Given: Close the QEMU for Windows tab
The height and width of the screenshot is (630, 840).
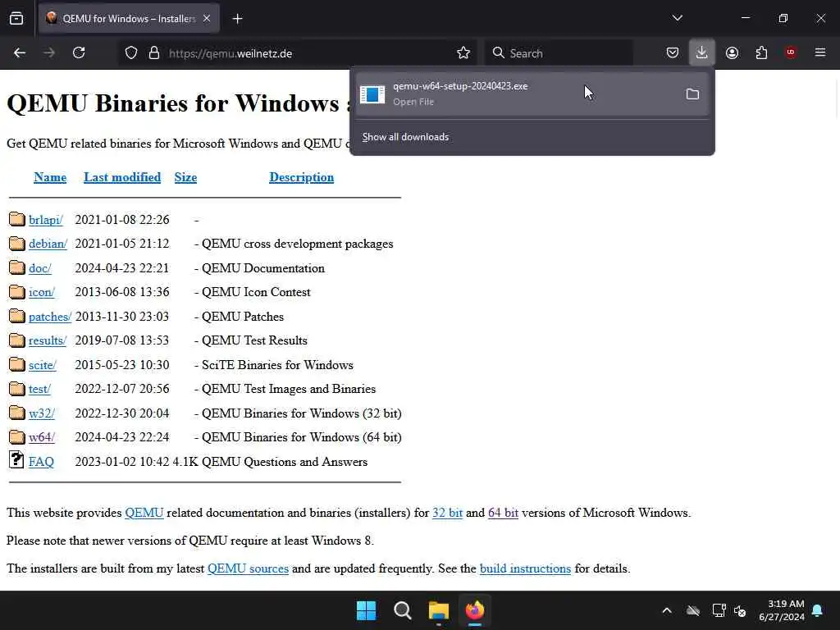Looking at the screenshot, I should coord(207,19).
